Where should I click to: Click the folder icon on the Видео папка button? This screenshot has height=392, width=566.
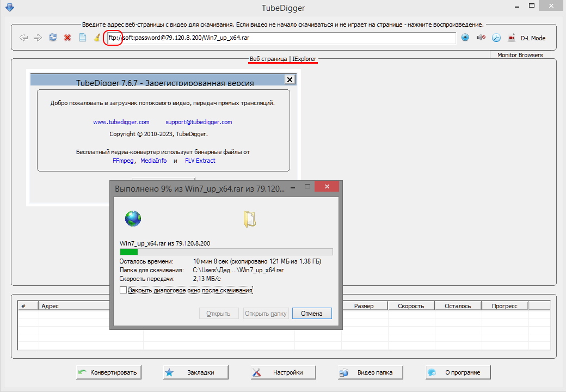point(343,372)
